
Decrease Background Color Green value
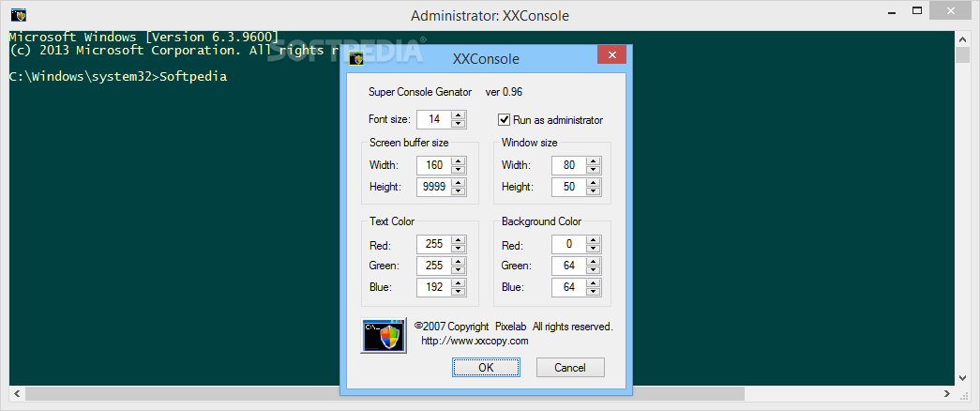594,269
